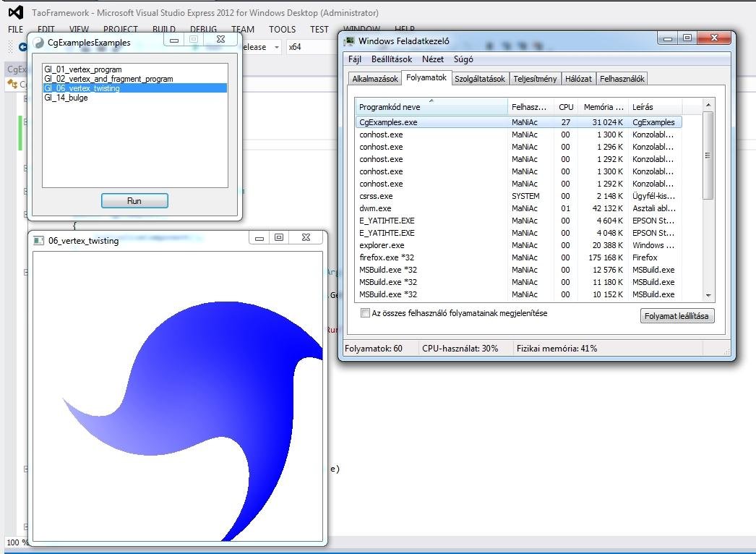Select Gl_06_vertex_twisting list entry
The height and width of the screenshot is (554, 756).
[134, 88]
